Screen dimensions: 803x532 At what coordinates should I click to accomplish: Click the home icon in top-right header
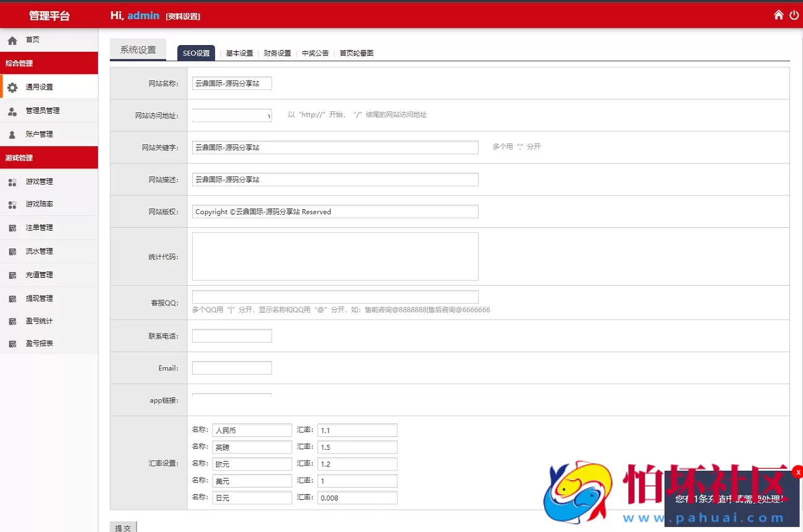coord(778,15)
